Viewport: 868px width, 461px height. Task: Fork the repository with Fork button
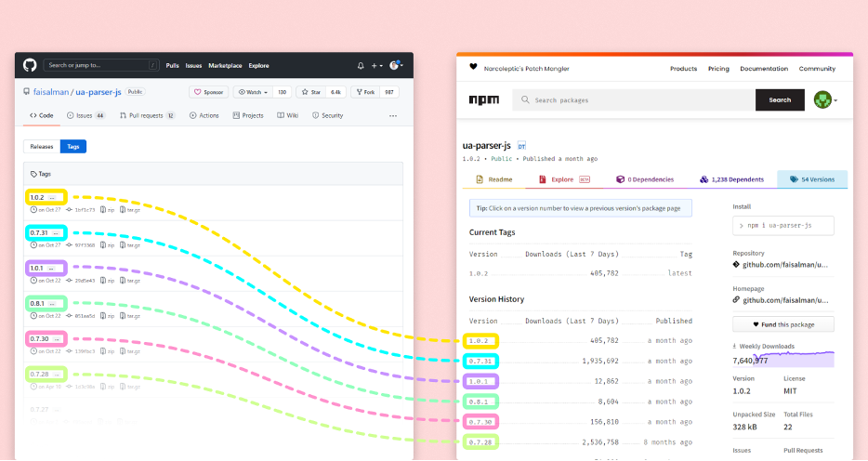[x=365, y=92]
